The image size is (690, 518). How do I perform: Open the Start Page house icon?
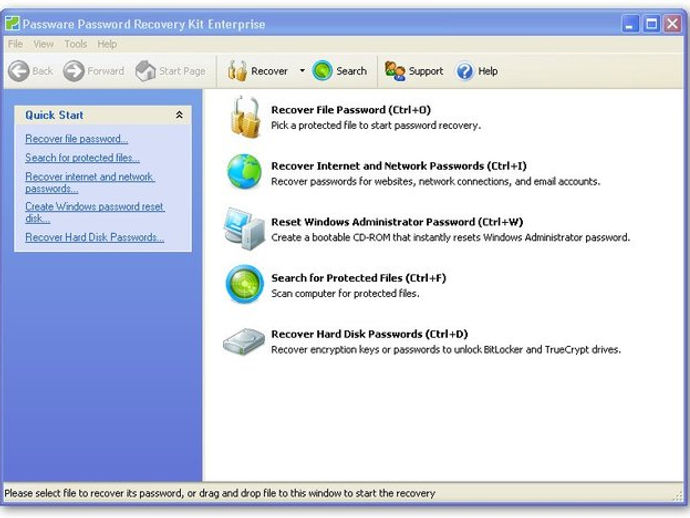146,71
